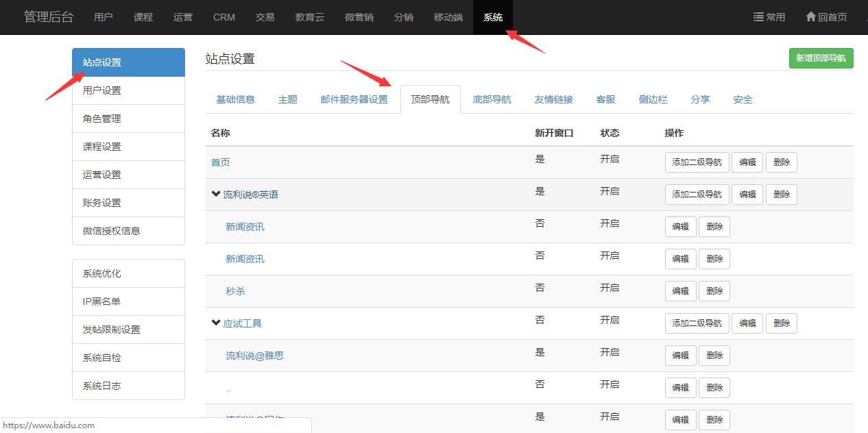Open 用户设置 in the left sidebar
The image size is (868, 433).
(x=101, y=90)
